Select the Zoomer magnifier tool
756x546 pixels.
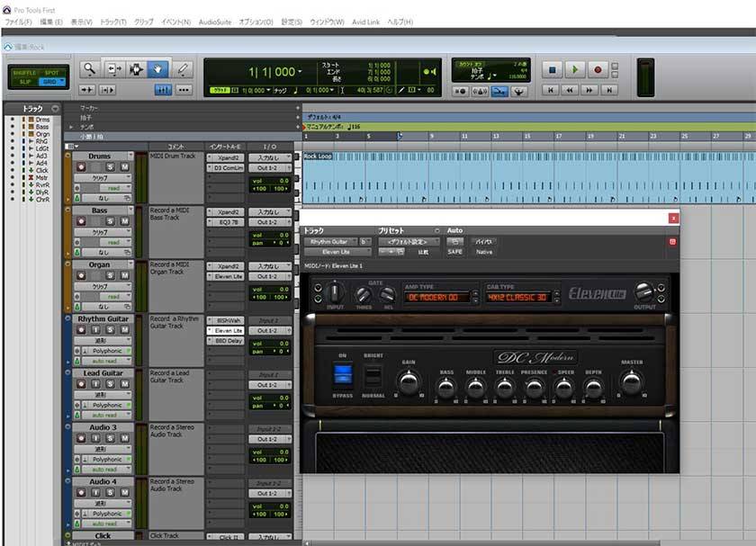[90, 69]
